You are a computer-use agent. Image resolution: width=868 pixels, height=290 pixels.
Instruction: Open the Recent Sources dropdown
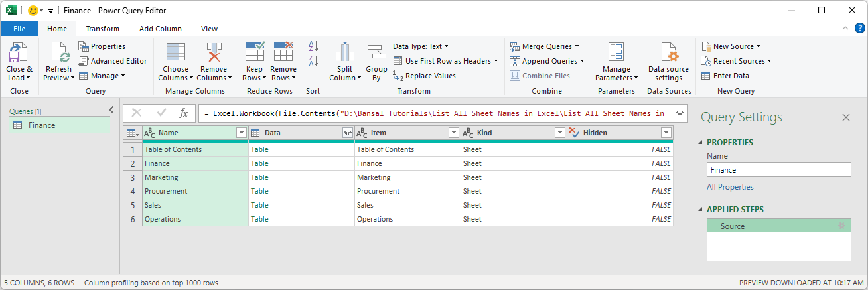737,61
